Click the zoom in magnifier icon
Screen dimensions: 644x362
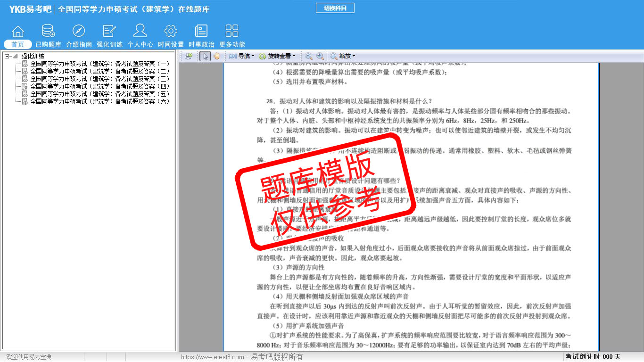click(x=320, y=56)
